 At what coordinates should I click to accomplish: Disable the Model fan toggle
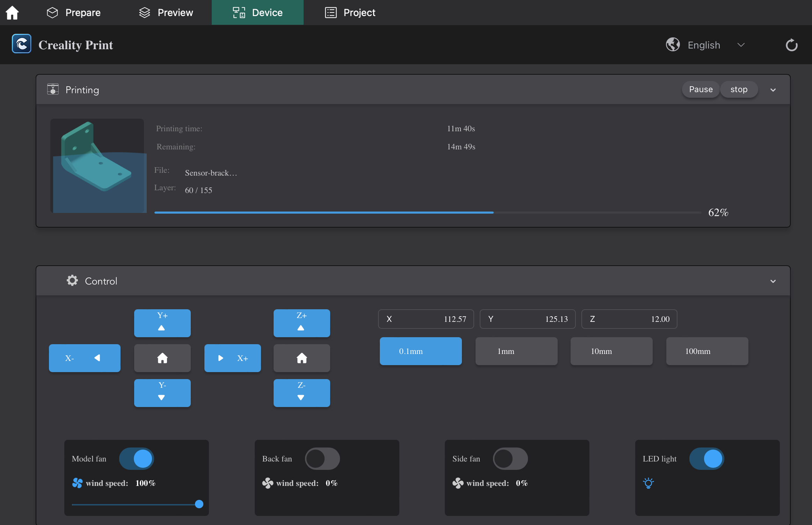click(137, 458)
